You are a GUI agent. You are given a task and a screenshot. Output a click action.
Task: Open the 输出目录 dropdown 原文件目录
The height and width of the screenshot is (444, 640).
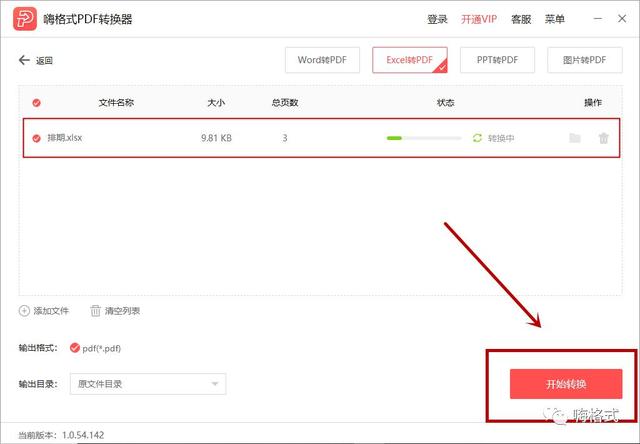[148, 384]
